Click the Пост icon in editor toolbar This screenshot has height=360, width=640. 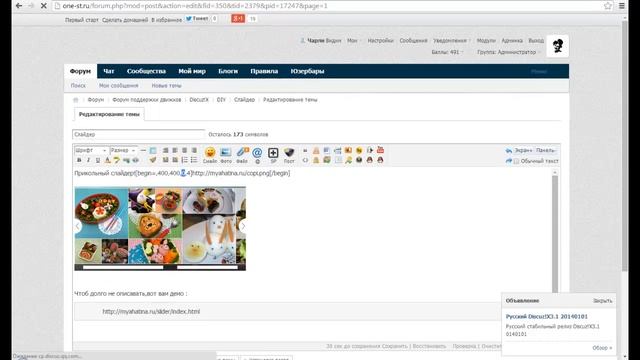(x=289, y=155)
